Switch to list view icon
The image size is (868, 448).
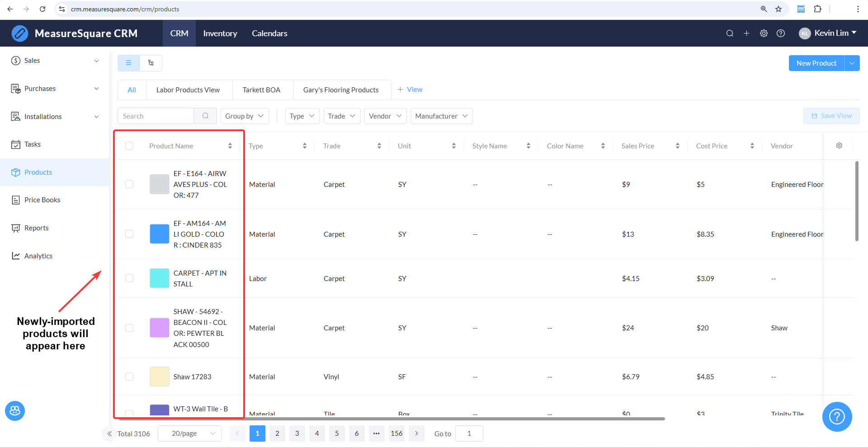click(129, 63)
